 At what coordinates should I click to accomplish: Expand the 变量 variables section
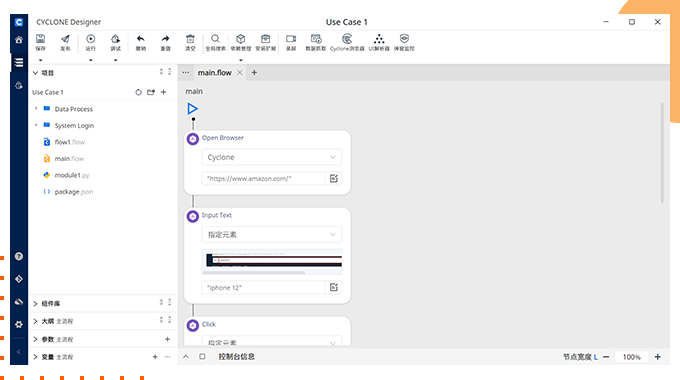tap(36, 357)
